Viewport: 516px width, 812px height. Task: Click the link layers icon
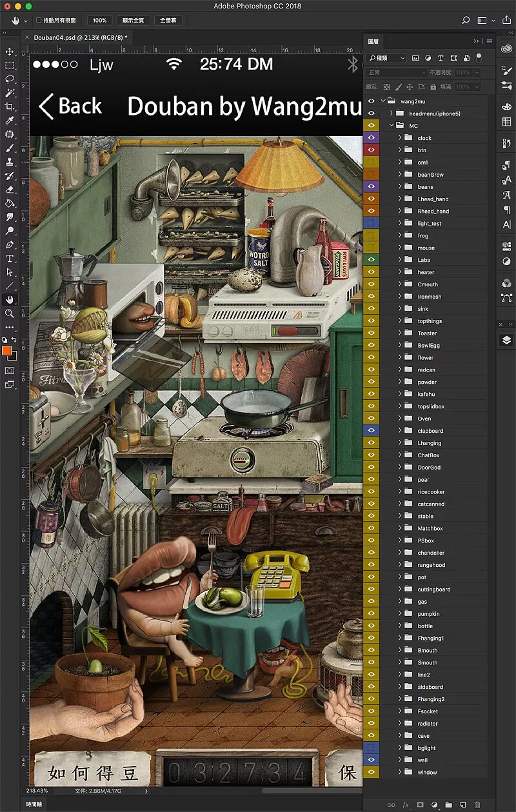pos(391,805)
